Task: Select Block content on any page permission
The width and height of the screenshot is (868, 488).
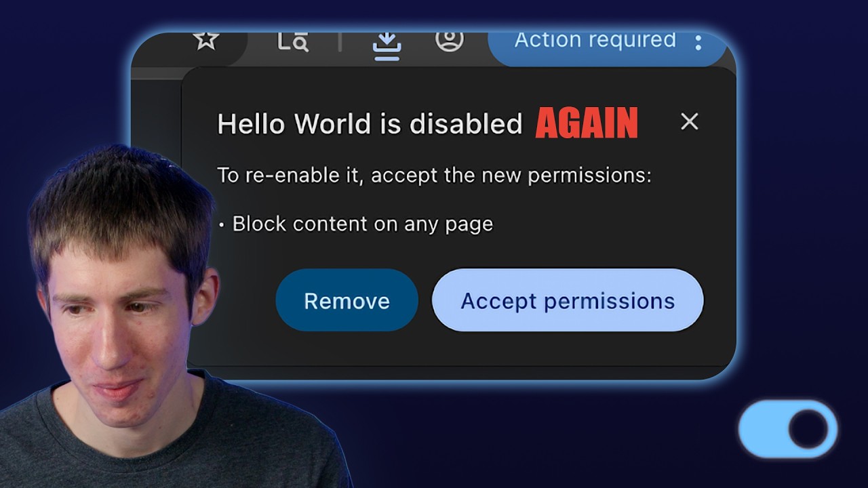Action: pyautogui.click(x=362, y=224)
